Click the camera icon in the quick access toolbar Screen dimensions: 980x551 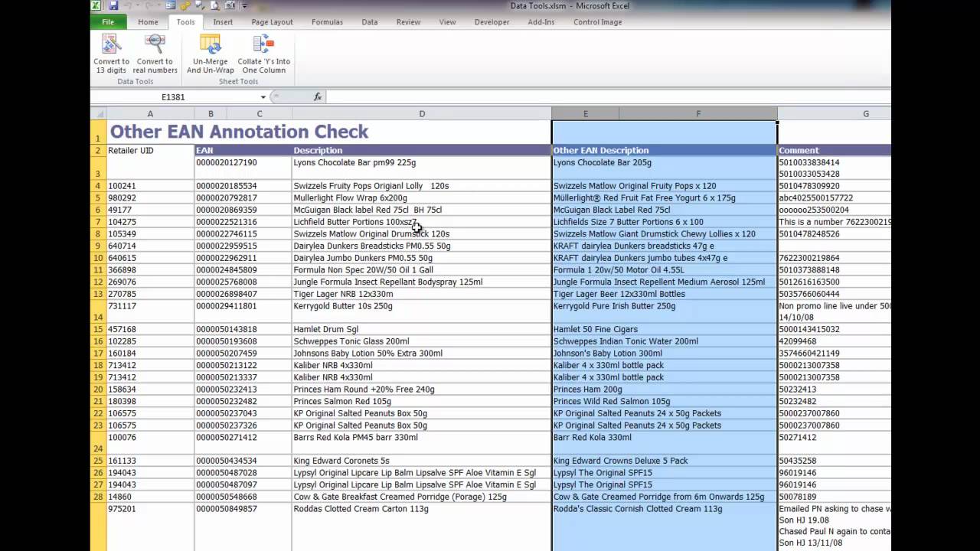(x=230, y=6)
